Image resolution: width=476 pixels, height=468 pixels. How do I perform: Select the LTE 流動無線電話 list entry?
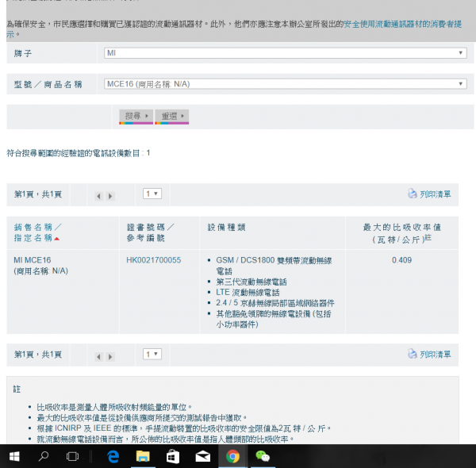pyautogui.click(x=248, y=293)
